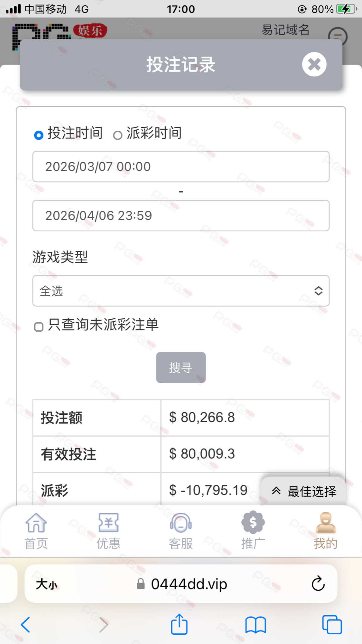Navigate back with Safari back arrow
The image size is (362, 644).
tap(26, 624)
